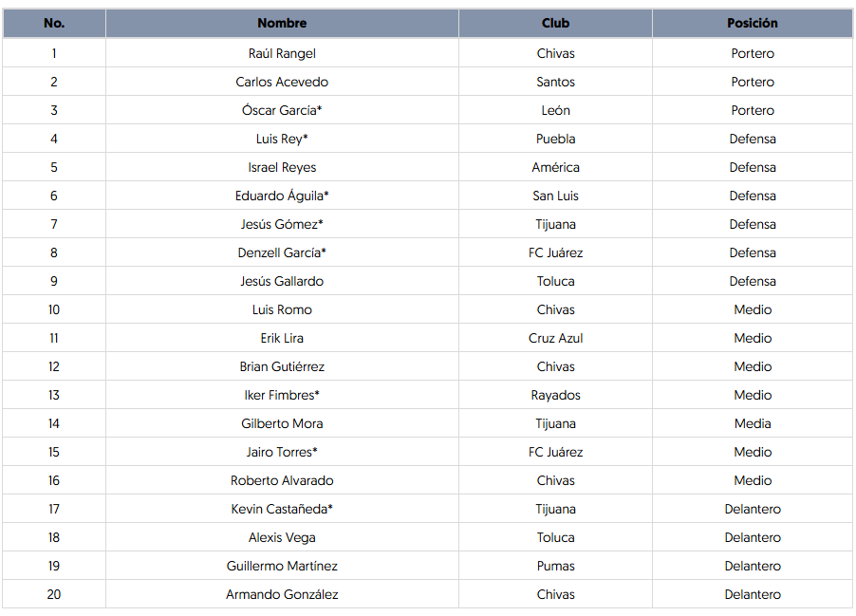Select the América club cell
This screenshot has width=856, height=616.
point(555,167)
